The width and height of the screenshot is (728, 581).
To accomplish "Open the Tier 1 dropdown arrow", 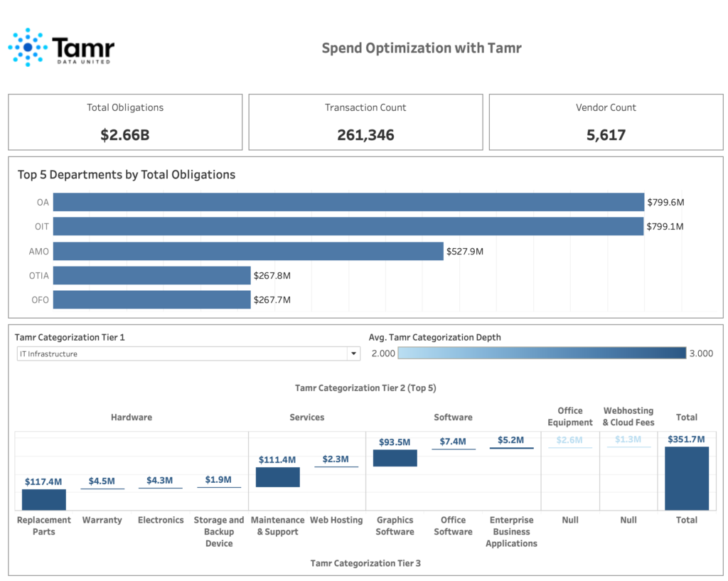I will click(x=354, y=354).
